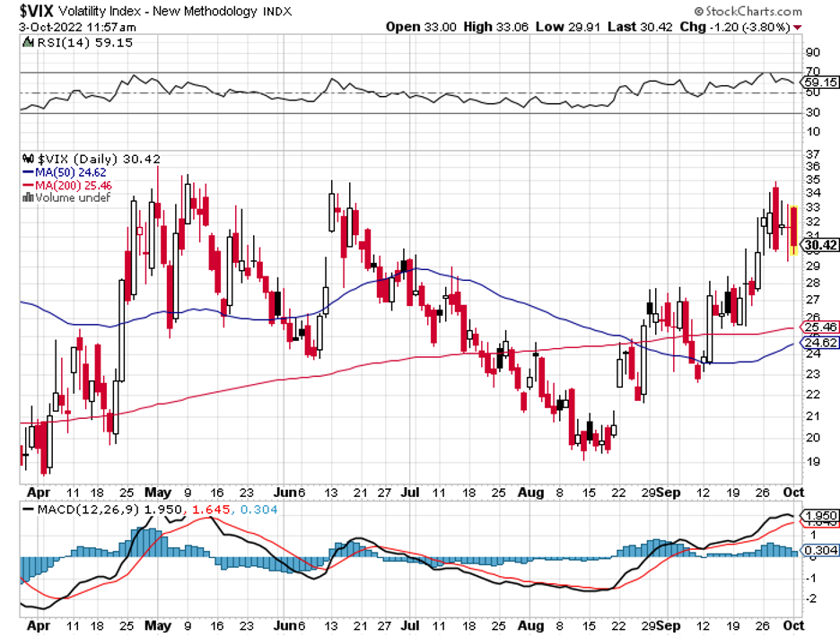Click the MA(200) 25.46 legend label
Image resolution: width=840 pixels, height=637 pixels.
point(74,186)
